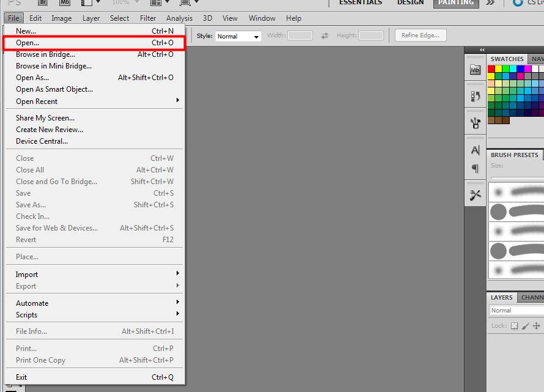Open the Select menu
Image resolution: width=544 pixels, height=392 pixels.
(x=119, y=18)
